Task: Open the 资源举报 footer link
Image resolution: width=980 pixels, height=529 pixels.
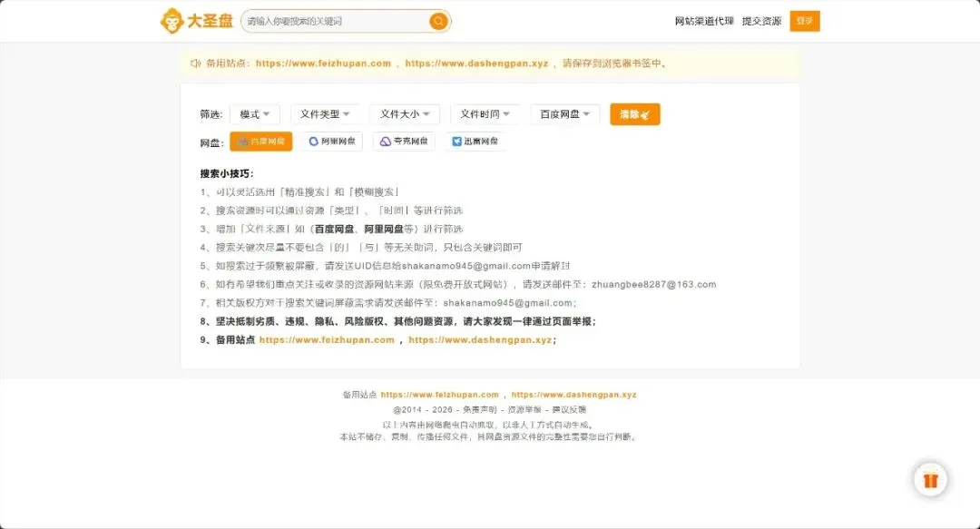Action: (524, 409)
